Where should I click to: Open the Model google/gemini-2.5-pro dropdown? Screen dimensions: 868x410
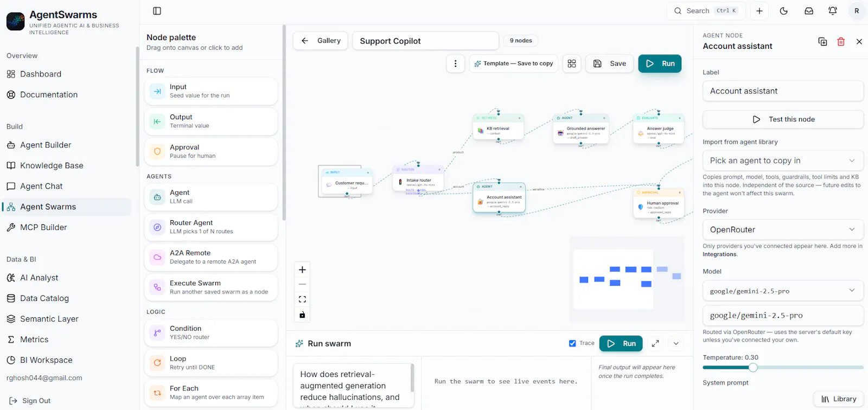pos(783,291)
